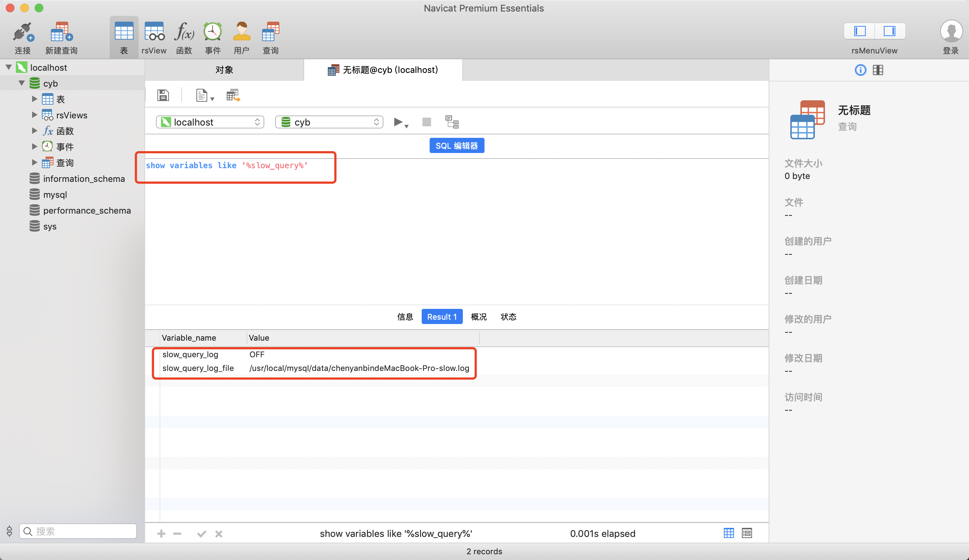Open the Event clock toolbar icon

(x=213, y=32)
